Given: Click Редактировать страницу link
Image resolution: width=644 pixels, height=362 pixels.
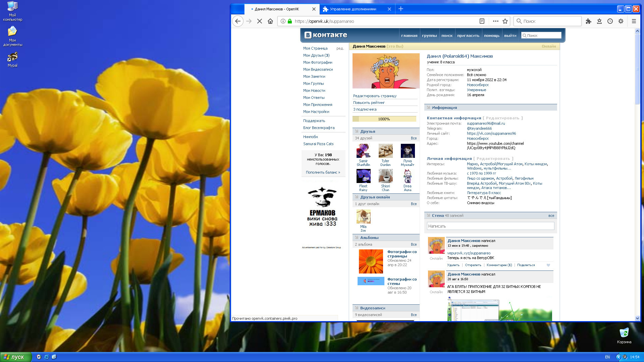Looking at the screenshot, I should click(x=375, y=96).
